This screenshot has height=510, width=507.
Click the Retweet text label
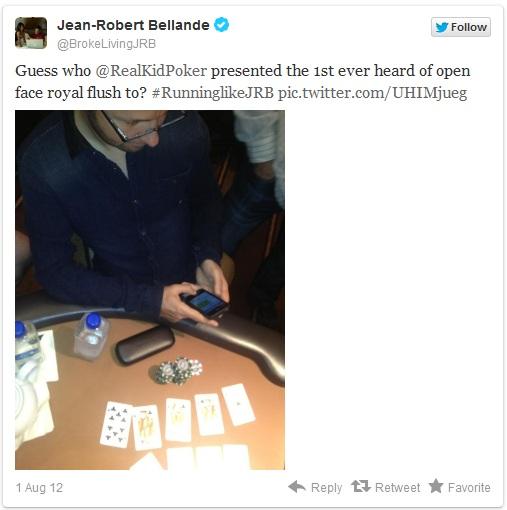tap(397, 487)
